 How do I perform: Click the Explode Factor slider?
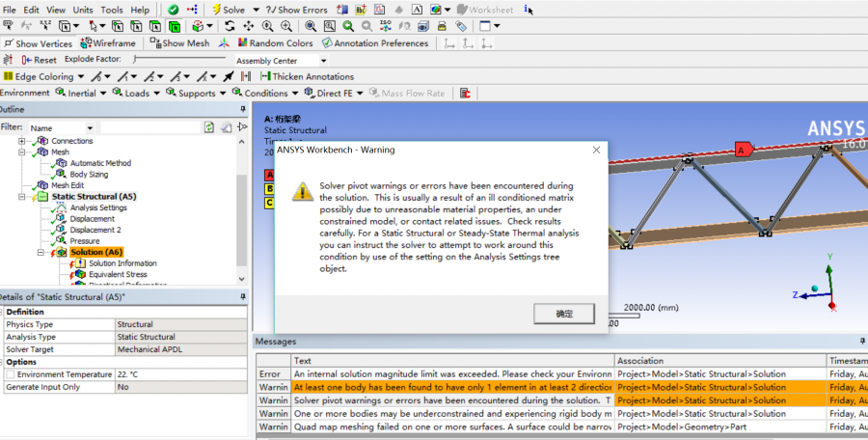click(x=178, y=60)
